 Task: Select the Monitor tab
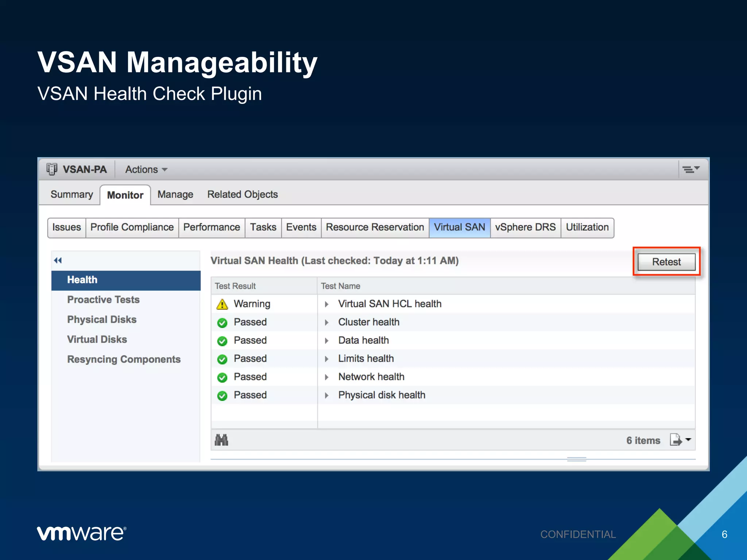[125, 195]
